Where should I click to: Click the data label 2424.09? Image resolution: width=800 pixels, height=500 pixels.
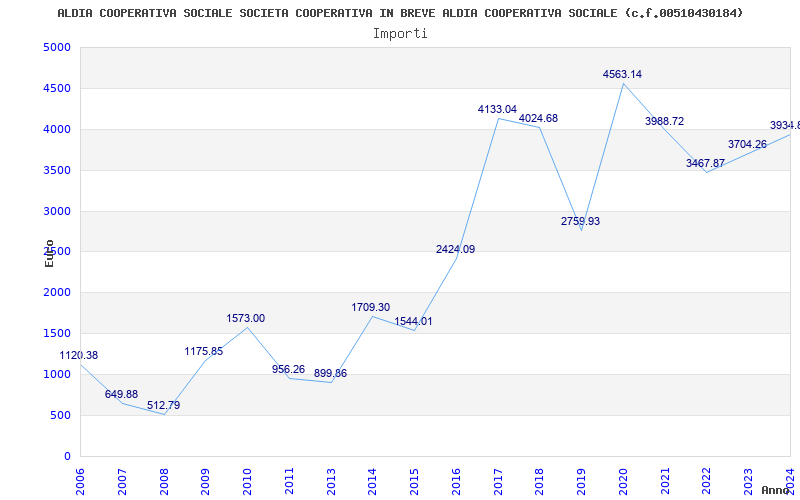(455, 249)
